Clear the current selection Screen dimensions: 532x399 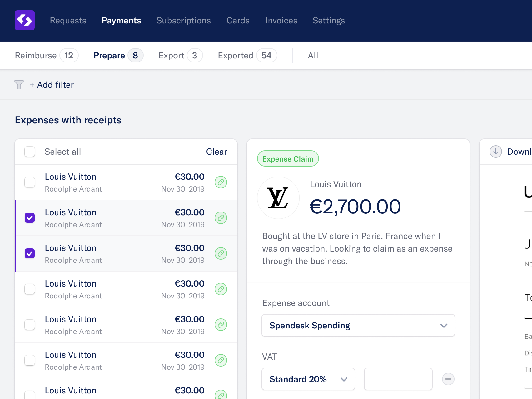pyautogui.click(x=216, y=152)
